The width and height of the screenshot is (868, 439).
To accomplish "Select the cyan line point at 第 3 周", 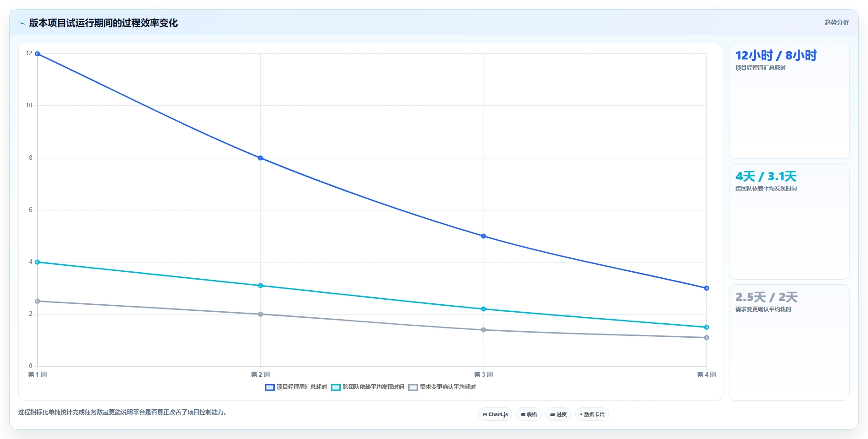I will click(484, 309).
